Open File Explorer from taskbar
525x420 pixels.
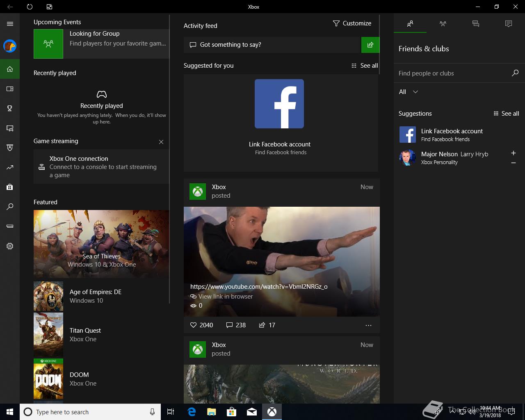click(x=211, y=412)
